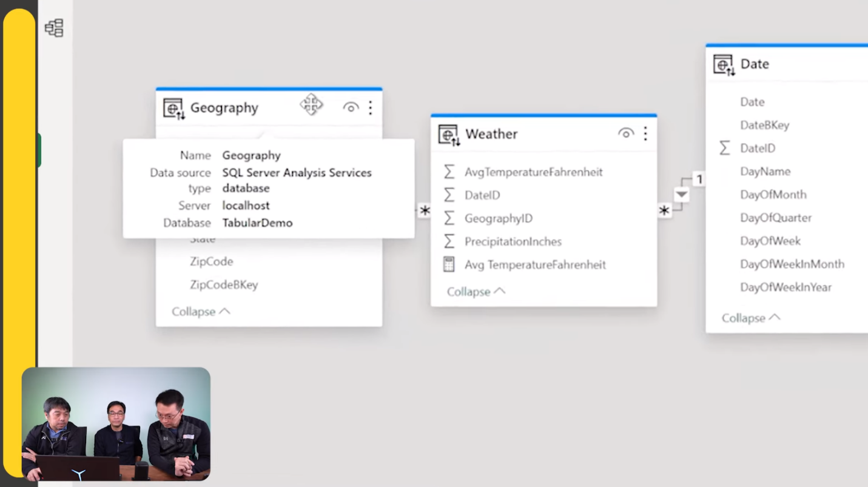
Task: Collapse the Weather table field list
Action: 476,292
